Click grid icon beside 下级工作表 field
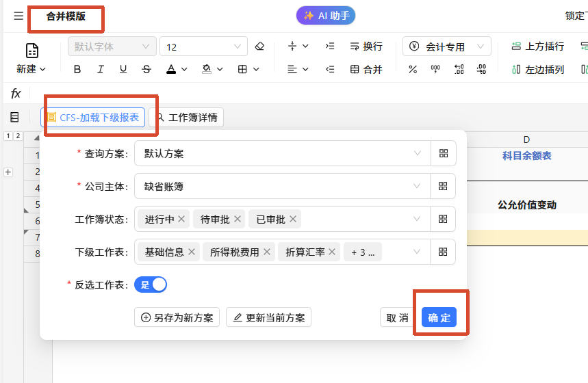Screen dimensions: 588x383 (443, 252)
